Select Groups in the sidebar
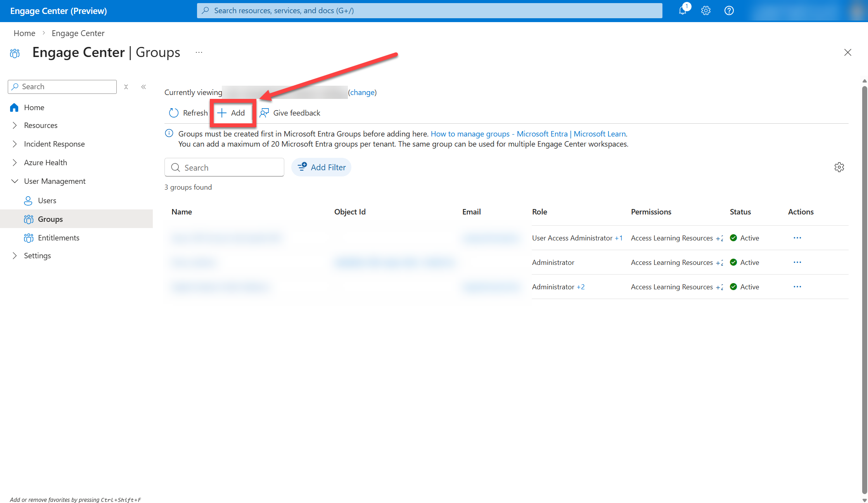 pyautogui.click(x=50, y=219)
